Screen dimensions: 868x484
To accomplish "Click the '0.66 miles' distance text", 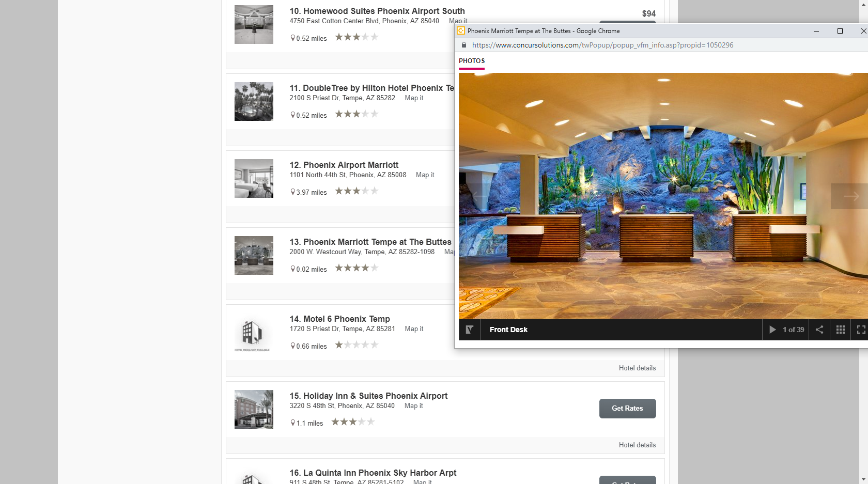I will tap(312, 347).
